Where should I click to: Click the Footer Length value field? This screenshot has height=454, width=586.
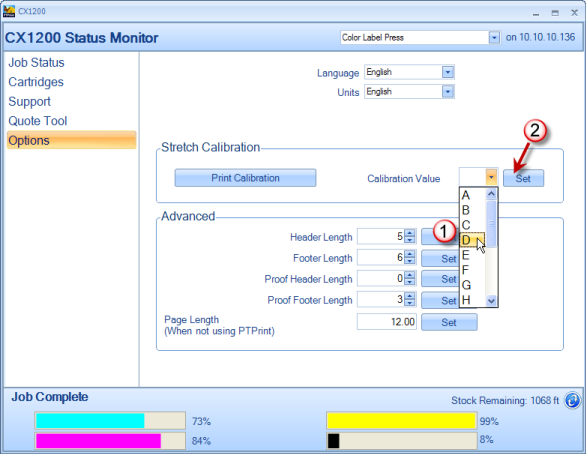click(381, 257)
